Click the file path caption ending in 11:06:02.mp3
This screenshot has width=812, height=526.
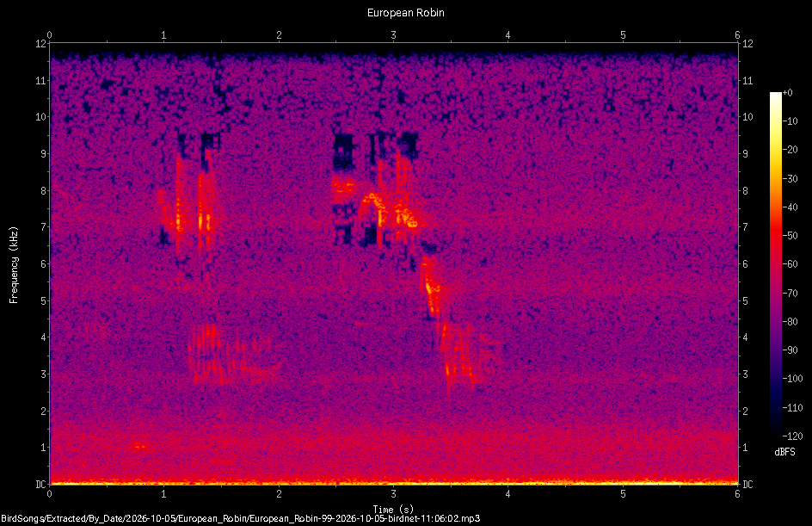tap(240, 519)
